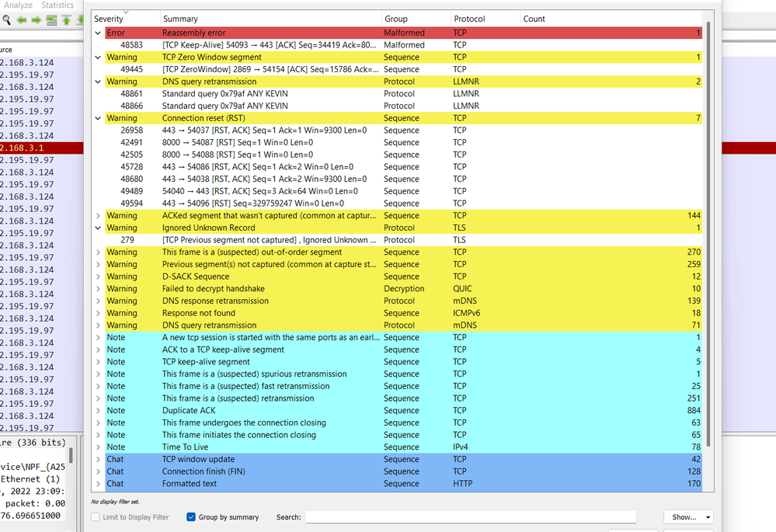Screen dimensions: 776x532
Task: Click the packet details pane scrollbar
Action: pos(71,455)
